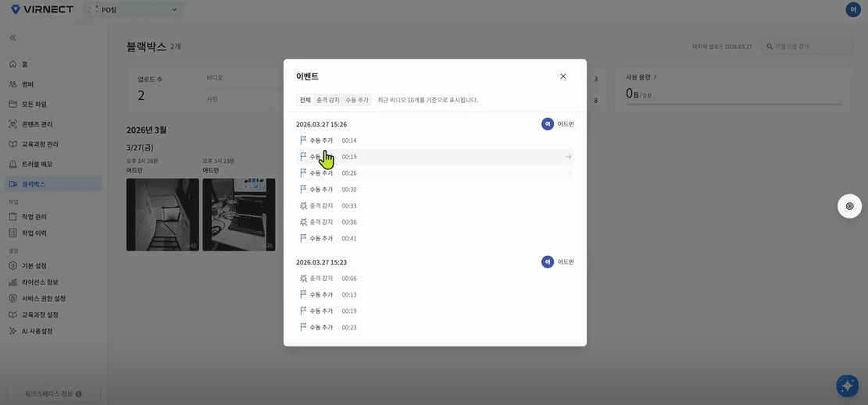The image size is (868, 405).
Task: Click the 블랙박스 page title
Action: click(146, 47)
